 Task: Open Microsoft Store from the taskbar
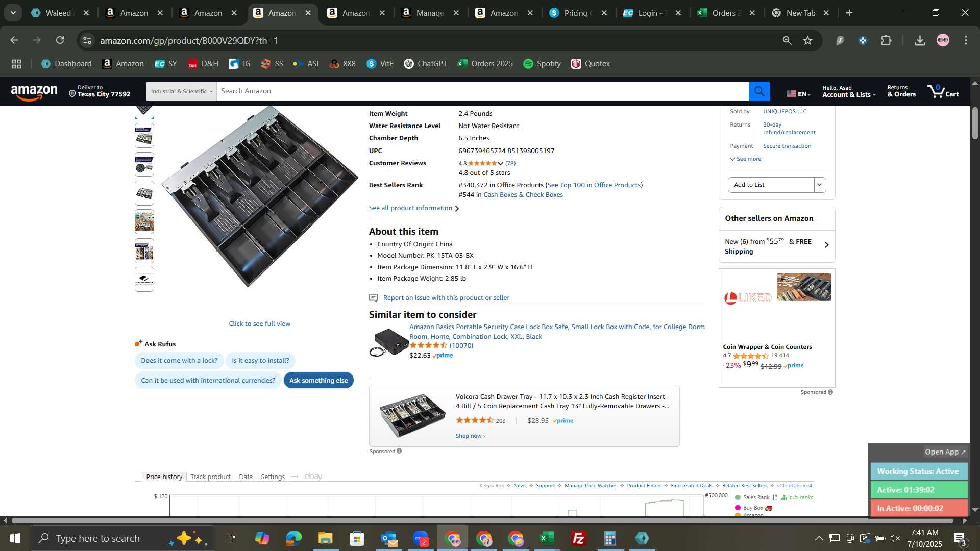tap(357, 538)
